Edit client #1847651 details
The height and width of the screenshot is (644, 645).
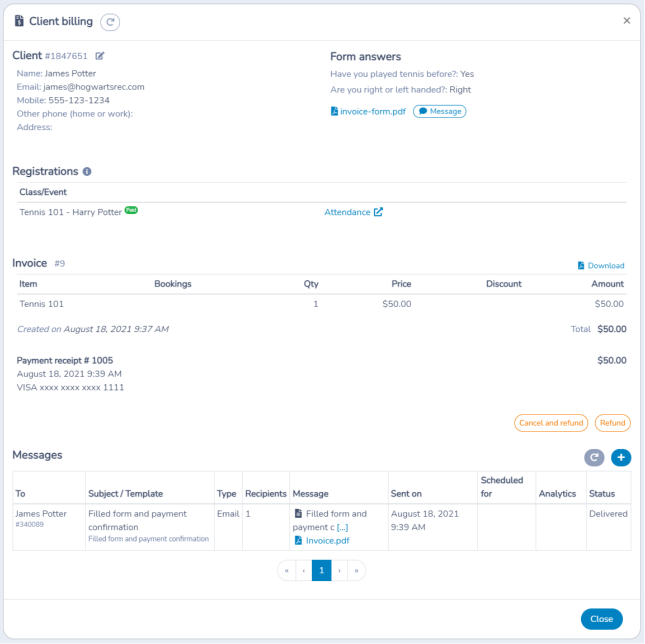pyautogui.click(x=100, y=55)
